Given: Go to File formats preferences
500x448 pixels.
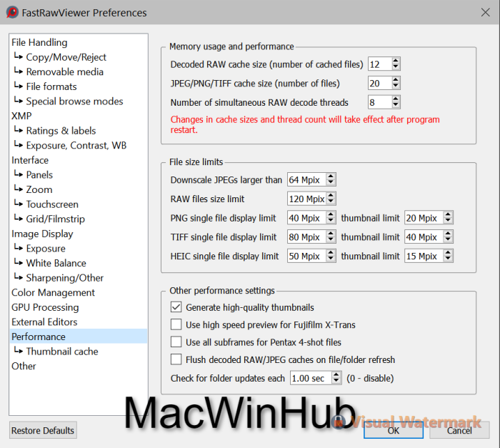Looking at the screenshot, I should tap(51, 86).
